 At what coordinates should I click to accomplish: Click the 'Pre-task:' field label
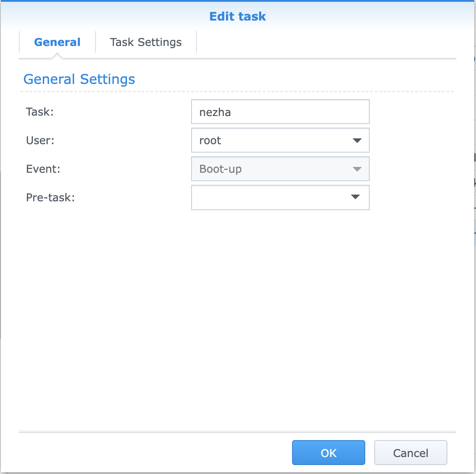pos(50,197)
